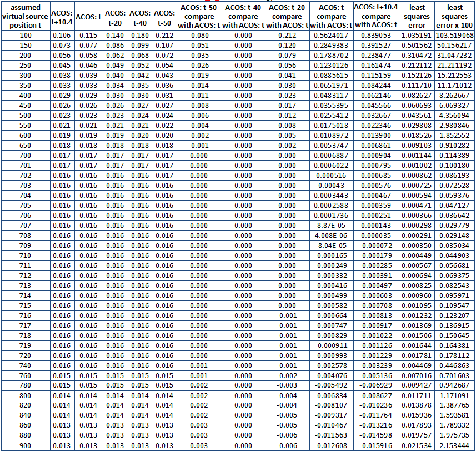Click the cell showing 4.008E-06

point(332,235)
